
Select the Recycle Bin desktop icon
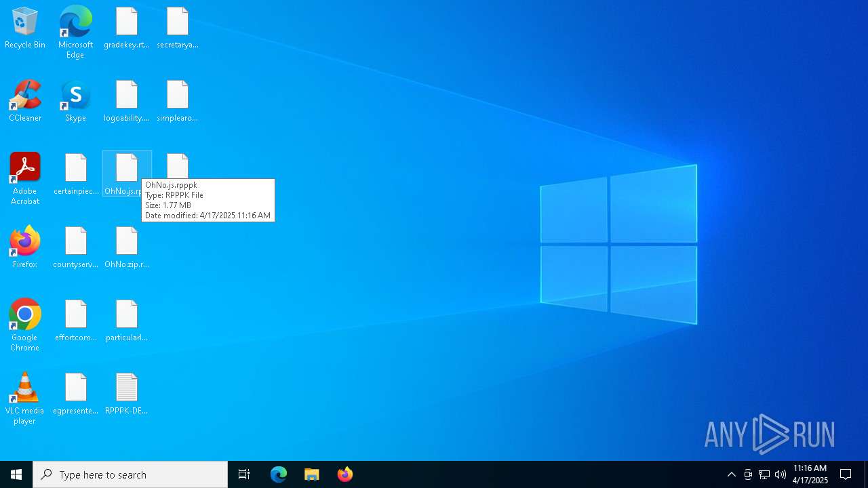point(25,28)
